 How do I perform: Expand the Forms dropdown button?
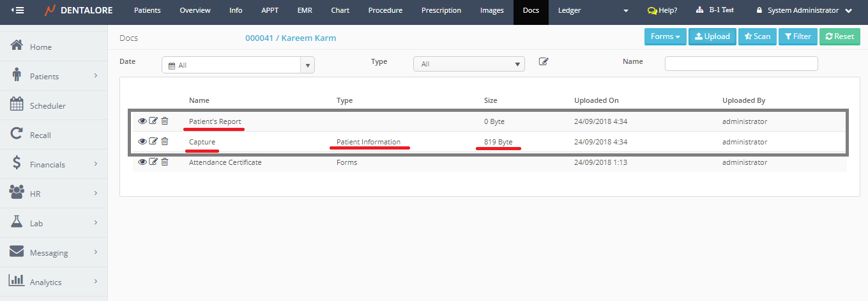(x=665, y=36)
